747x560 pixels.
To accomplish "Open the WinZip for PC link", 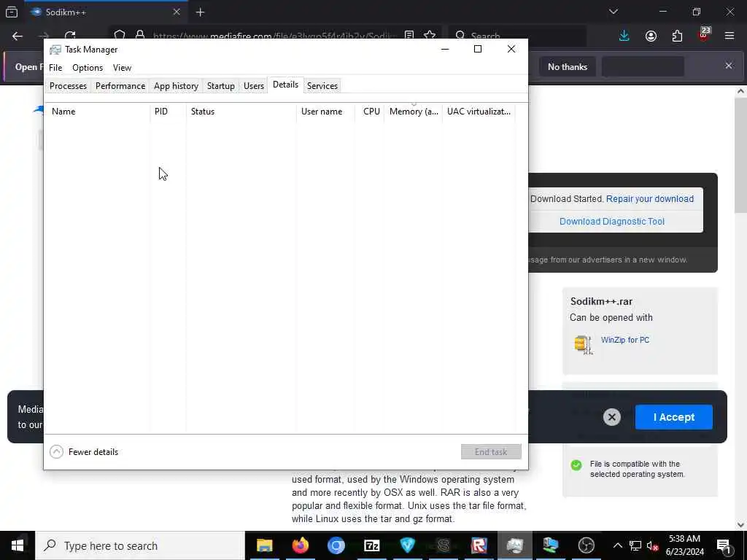I will tap(624, 340).
